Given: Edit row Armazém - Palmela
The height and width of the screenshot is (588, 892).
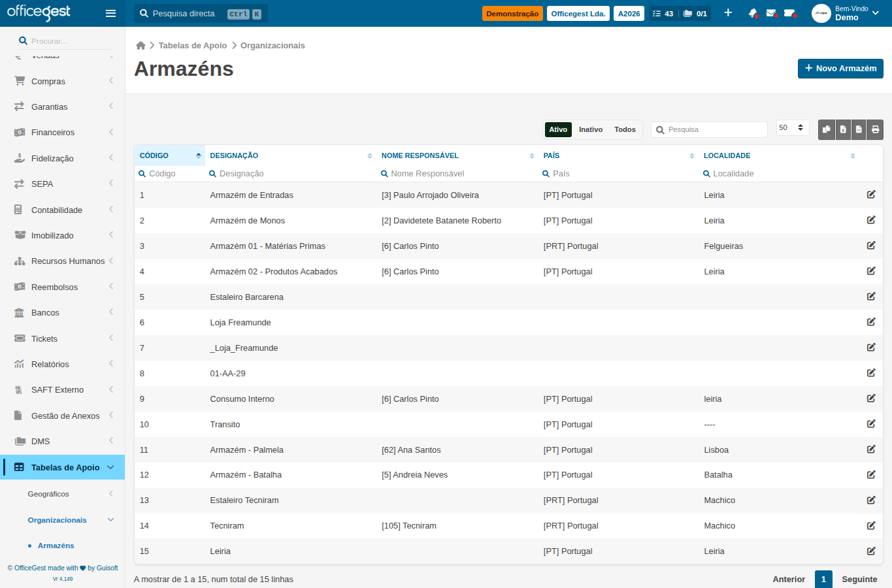Looking at the screenshot, I should pyautogui.click(x=871, y=449).
